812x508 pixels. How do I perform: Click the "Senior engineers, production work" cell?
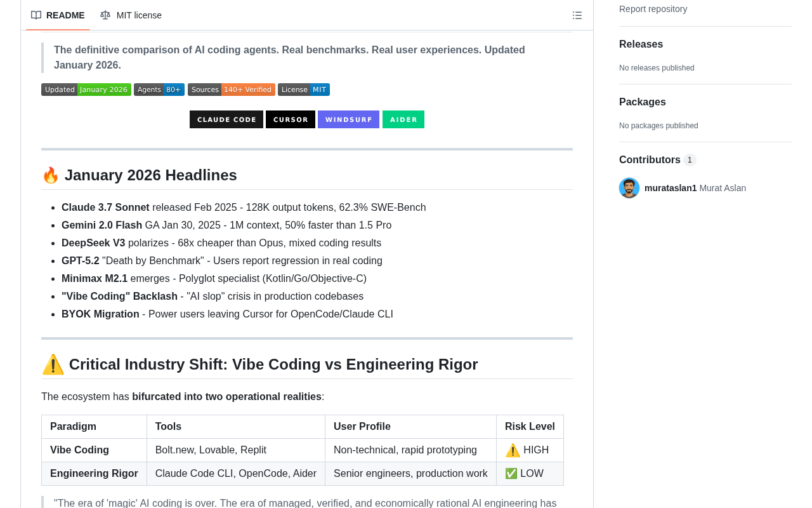point(411,474)
